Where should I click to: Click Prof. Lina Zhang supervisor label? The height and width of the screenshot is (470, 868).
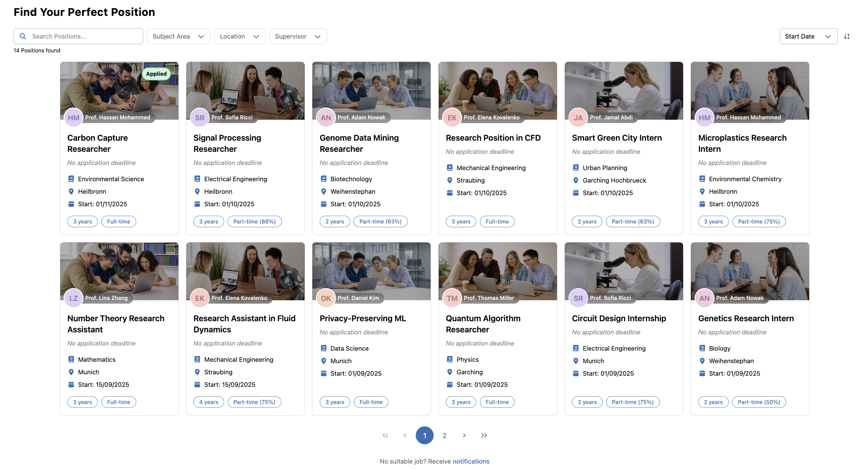[x=106, y=298]
